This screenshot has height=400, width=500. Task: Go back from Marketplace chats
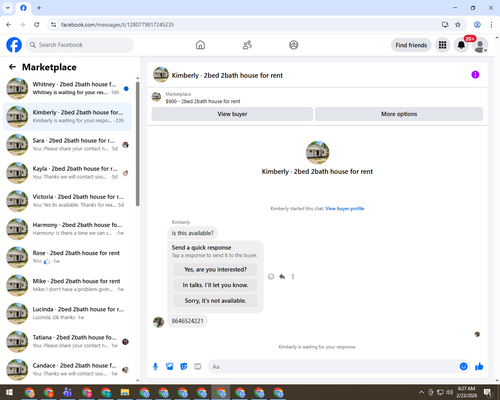tap(13, 67)
